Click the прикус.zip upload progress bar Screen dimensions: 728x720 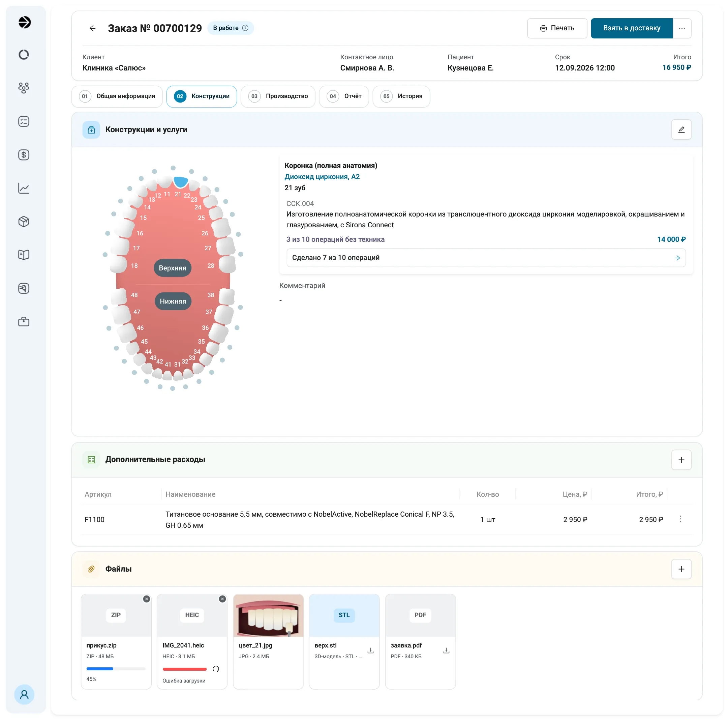(x=116, y=669)
